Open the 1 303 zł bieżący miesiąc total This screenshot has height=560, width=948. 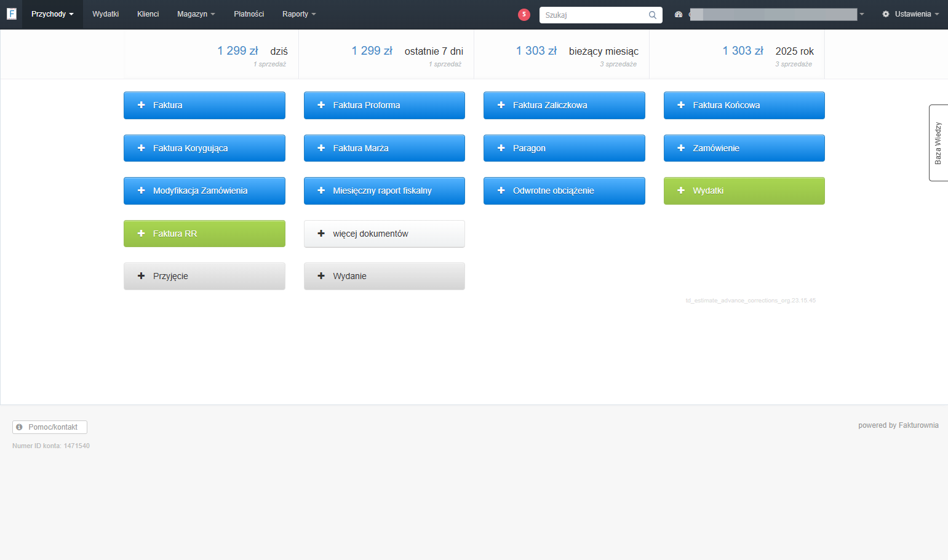coord(536,51)
